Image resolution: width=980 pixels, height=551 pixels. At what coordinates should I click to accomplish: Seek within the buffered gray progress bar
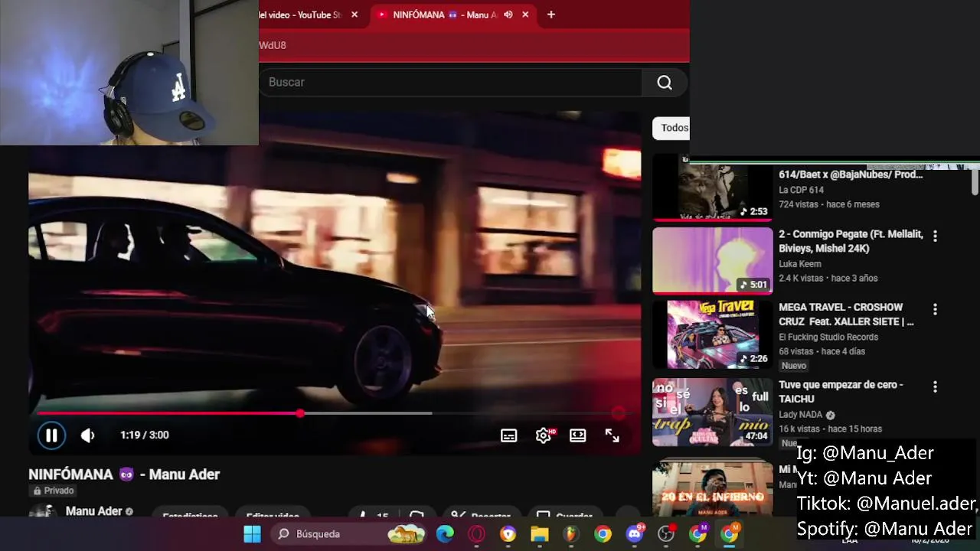point(367,413)
